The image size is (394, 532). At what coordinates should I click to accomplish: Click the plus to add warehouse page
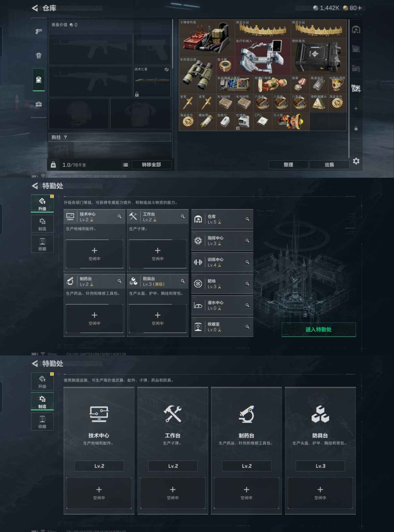click(x=356, y=109)
